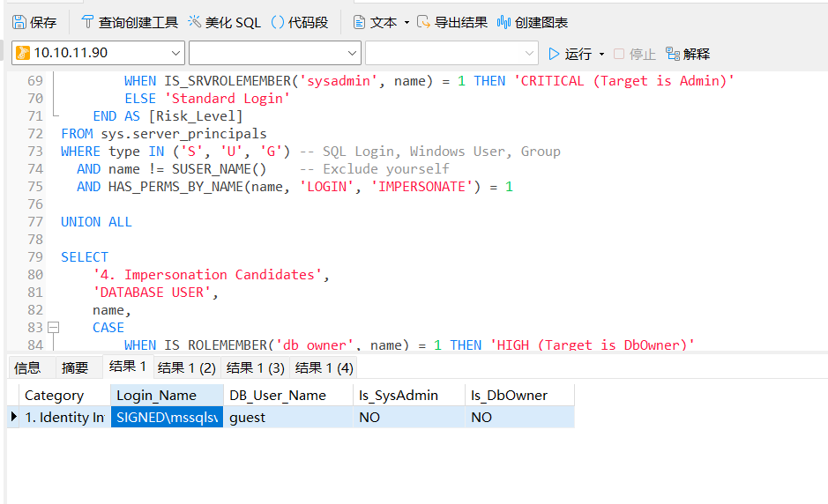Click the Explain (解释) icon
Screen dimensions: 828x504
[x=673, y=54]
